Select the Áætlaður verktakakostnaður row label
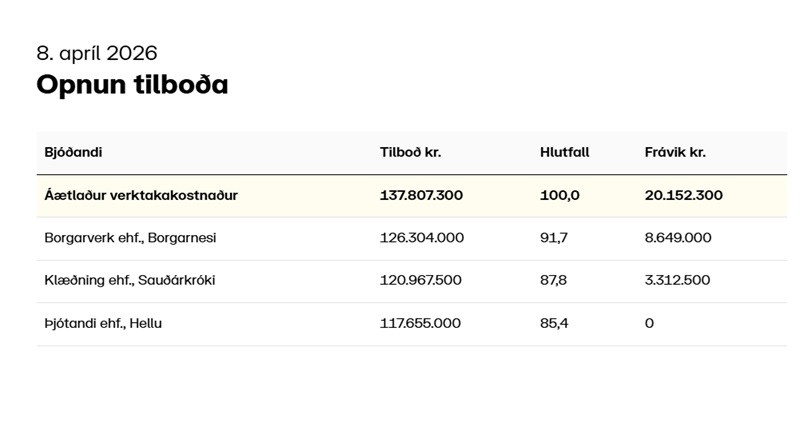This screenshot has height=431, width=800. tap(141, 195)
